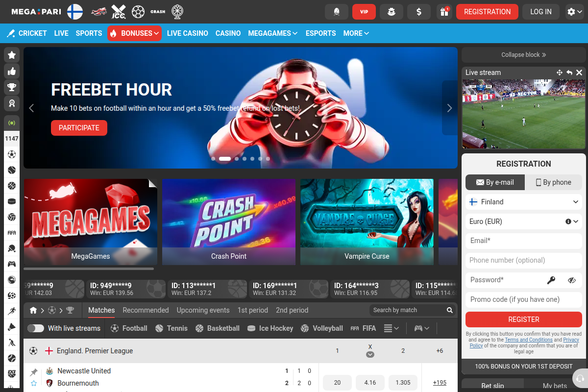The width and height of the screenshot is (588, 392).
Task: Click the football icon in top header
Action: tap(138, 11)
